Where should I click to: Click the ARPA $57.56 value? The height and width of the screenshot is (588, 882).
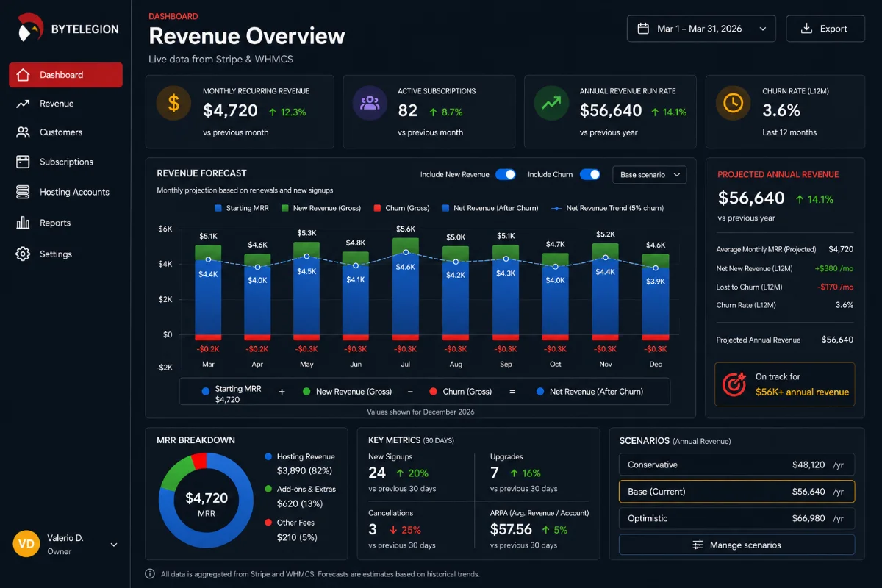pos(511,529)
